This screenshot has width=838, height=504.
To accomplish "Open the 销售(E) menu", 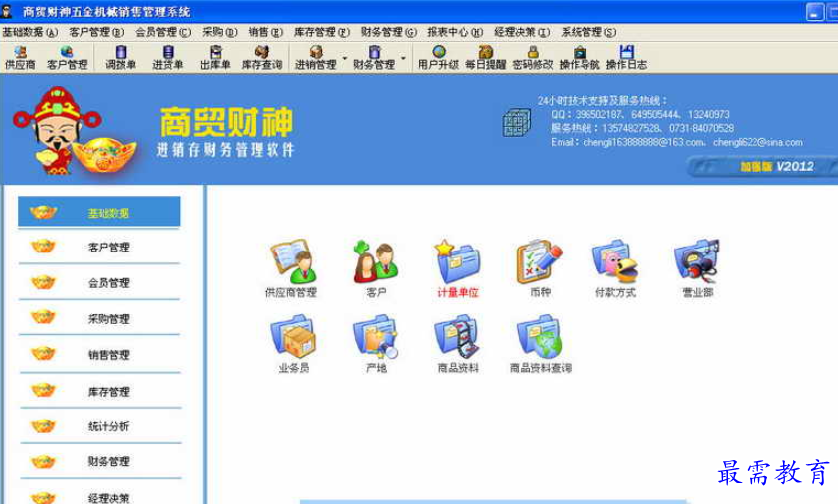I will click(x=265, y=32).
